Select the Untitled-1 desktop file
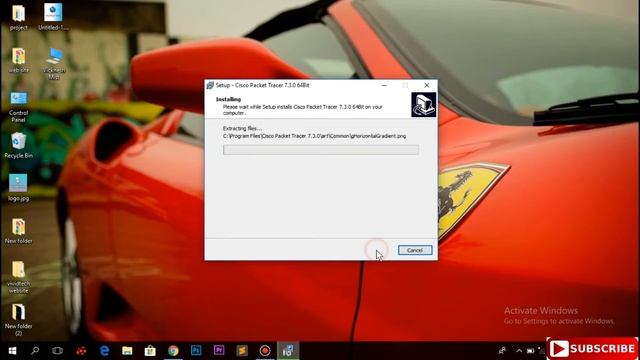 (x=53, y=17)
